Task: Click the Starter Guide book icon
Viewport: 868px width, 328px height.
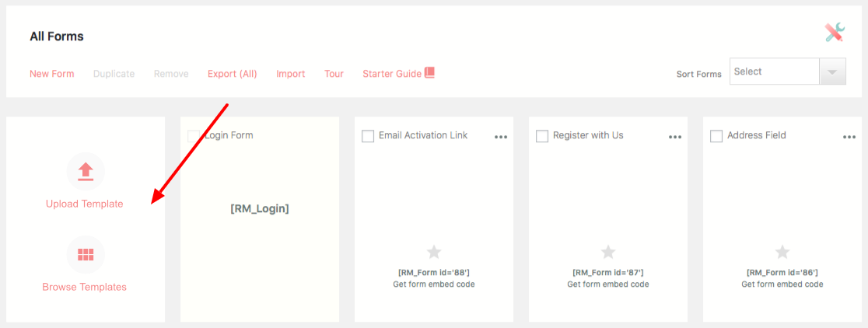Action: [429, 73]
